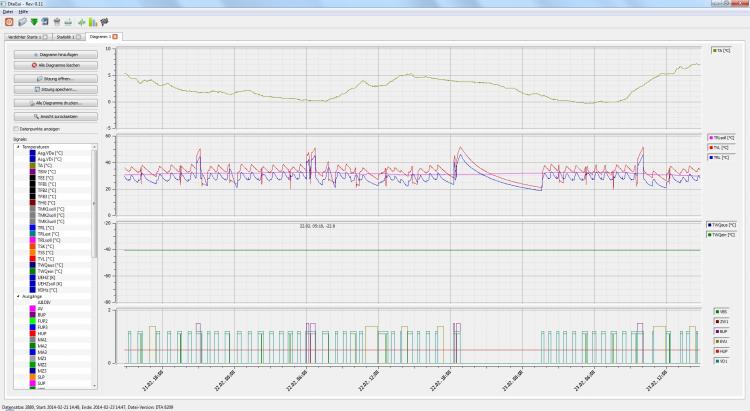750x411 pixels.
Task: Click the blue save-disk toolbar icon
Action: point(45,22)
